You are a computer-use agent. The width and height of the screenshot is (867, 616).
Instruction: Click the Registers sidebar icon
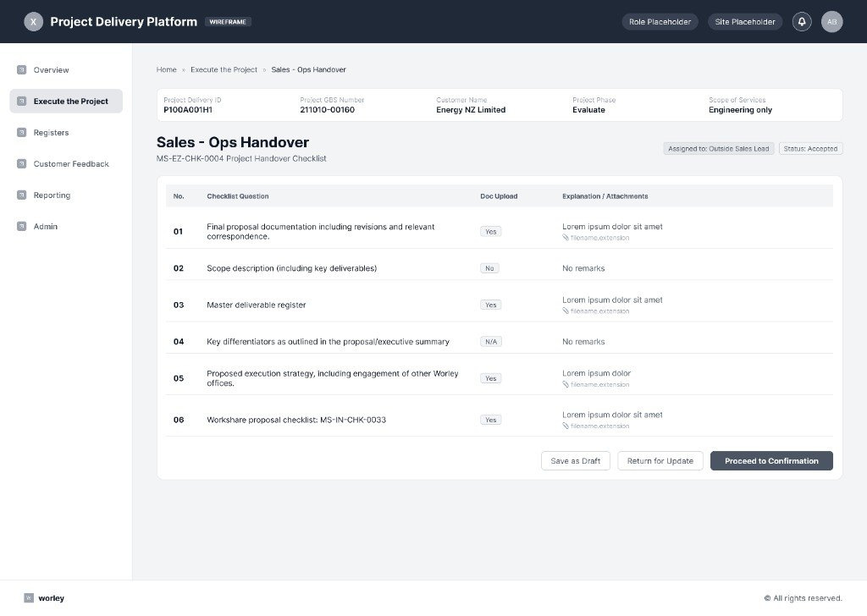click(x=21, y=133)
